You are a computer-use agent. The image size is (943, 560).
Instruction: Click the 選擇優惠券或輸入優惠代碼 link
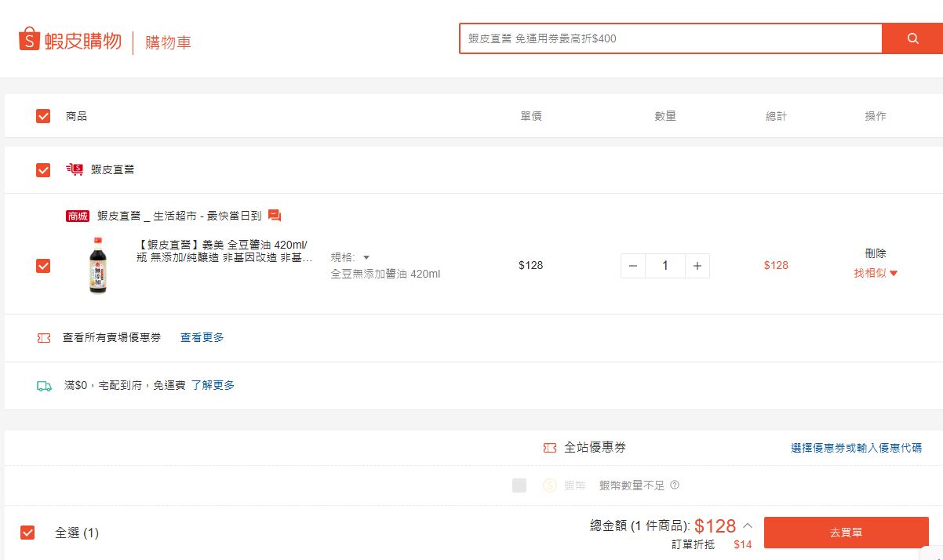click(857, 448)
